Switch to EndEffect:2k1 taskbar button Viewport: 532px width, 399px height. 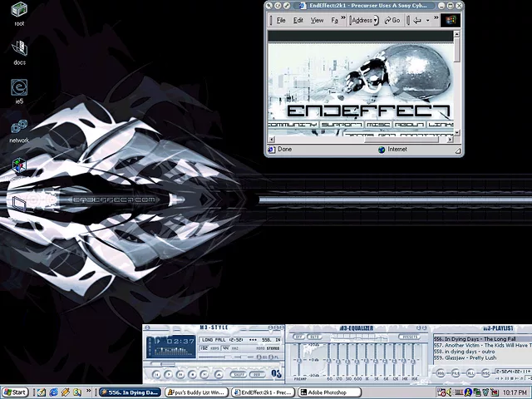click(x=263, y=392)
